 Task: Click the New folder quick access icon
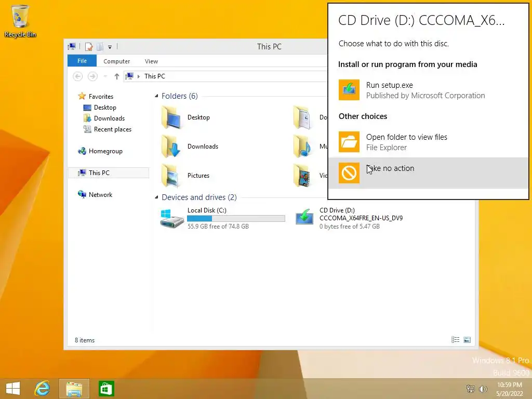(100, 47)
